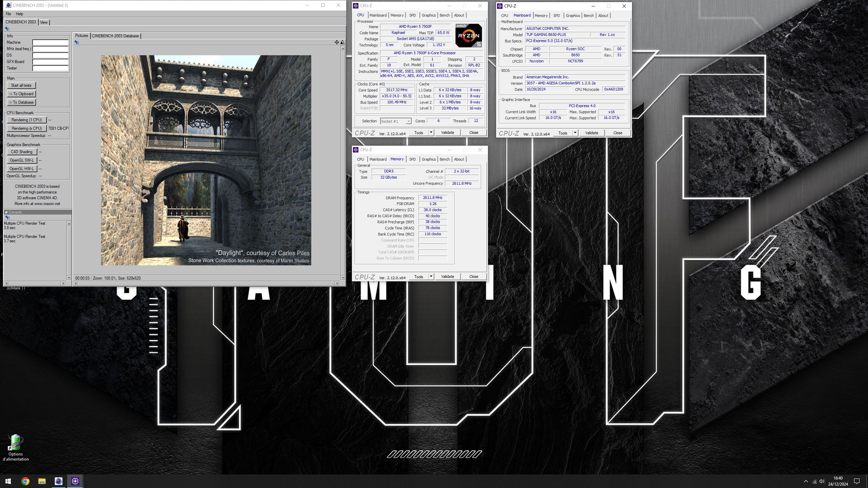
Task: Open the Graphics tab in CPU-Z Mainboard window
Action: point(573,16)
